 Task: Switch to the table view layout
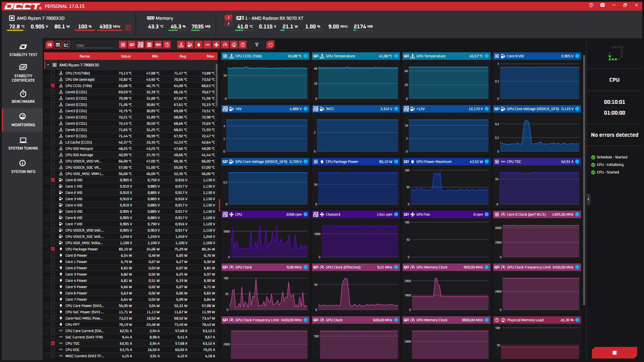(58, 45)
